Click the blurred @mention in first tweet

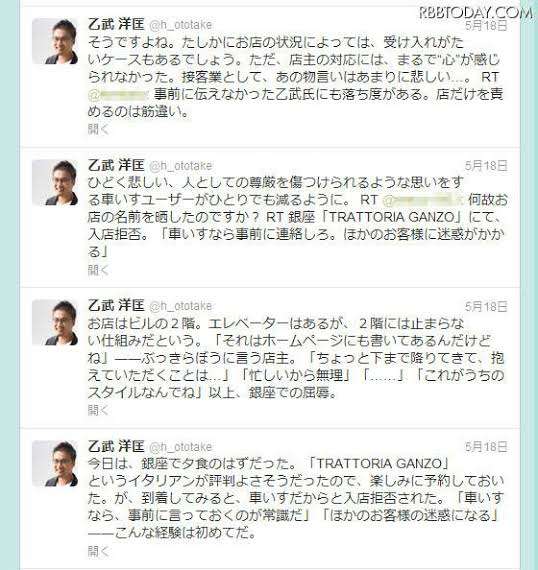[x=118, y=95]
